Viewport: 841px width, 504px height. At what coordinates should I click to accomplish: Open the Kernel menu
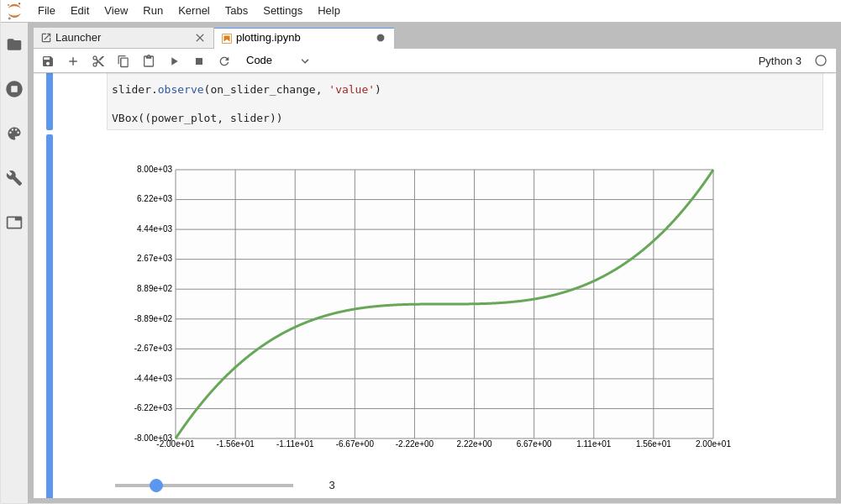click(193, 11)
